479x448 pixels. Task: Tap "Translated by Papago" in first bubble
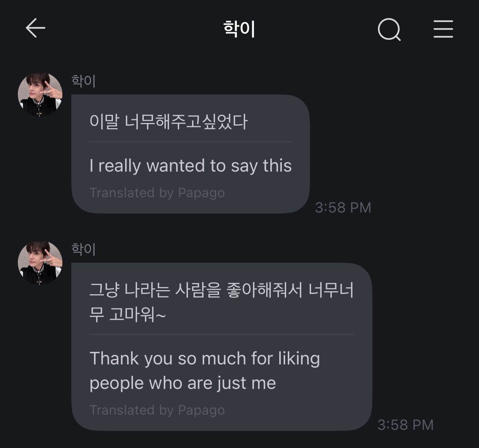157,193
